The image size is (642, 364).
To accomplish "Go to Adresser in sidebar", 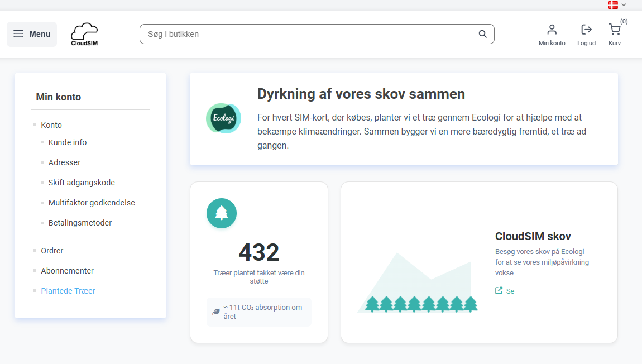I will (64, 162).
